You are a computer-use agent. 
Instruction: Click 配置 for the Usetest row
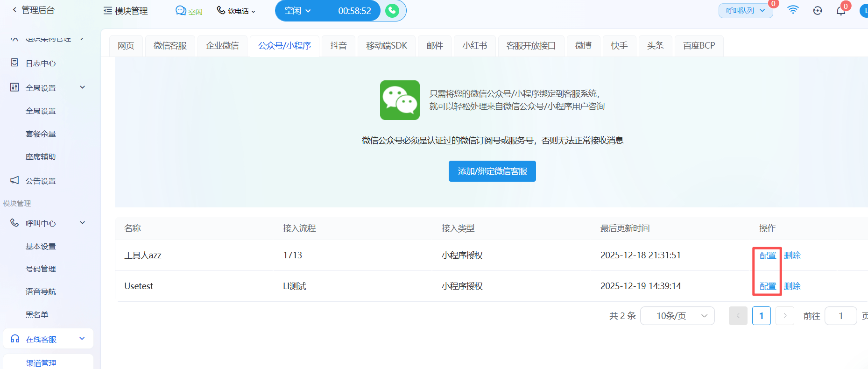768,286
